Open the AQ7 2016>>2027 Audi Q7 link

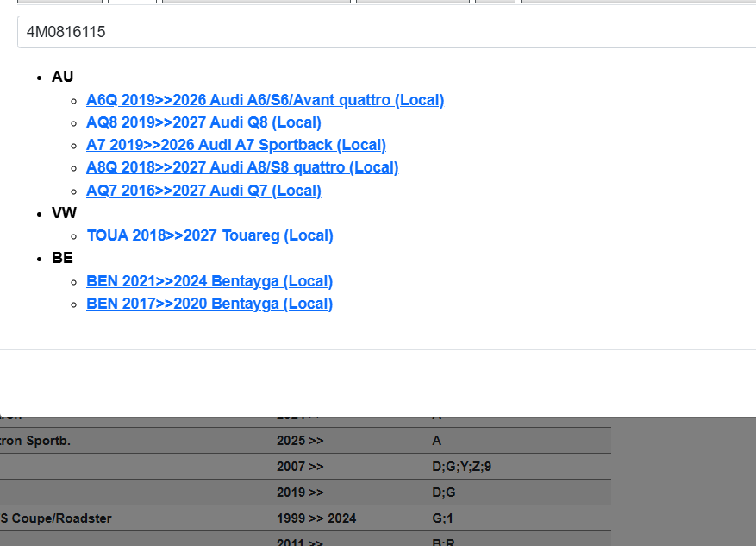(203, 190)
